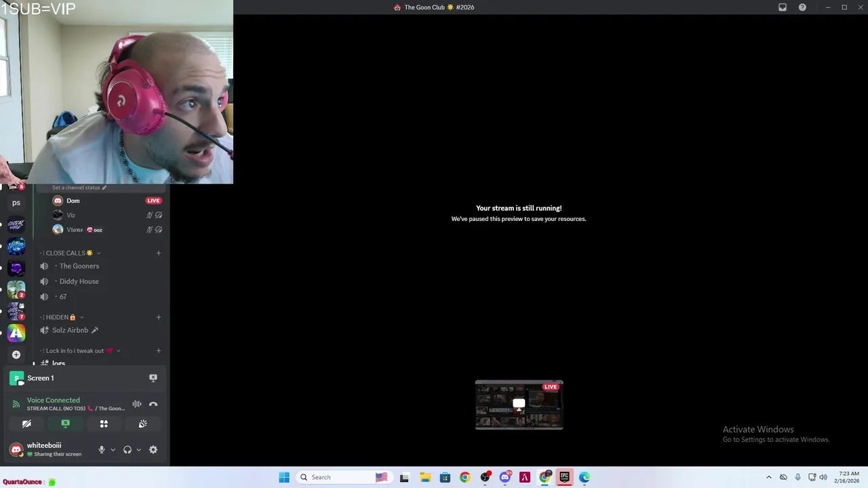Collapse the CLOSE CALLS category
The width and height of the screenshot is (868, 488).
(70, 253)
